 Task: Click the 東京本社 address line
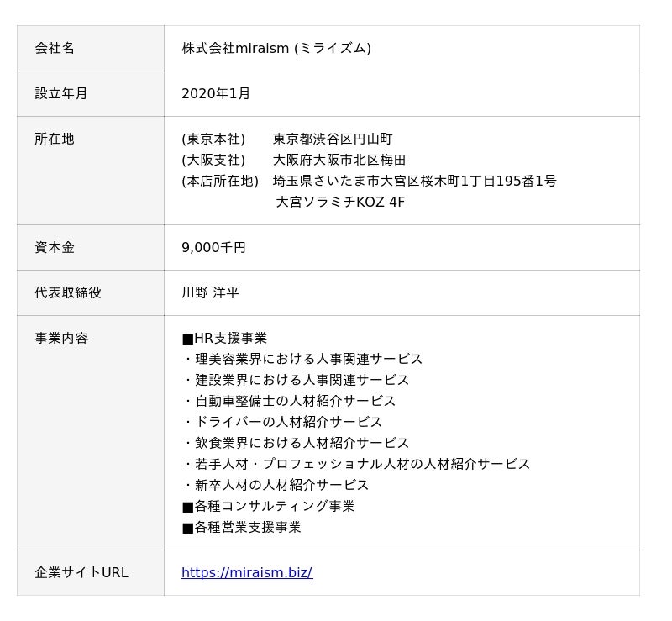[x=287, y=139]
